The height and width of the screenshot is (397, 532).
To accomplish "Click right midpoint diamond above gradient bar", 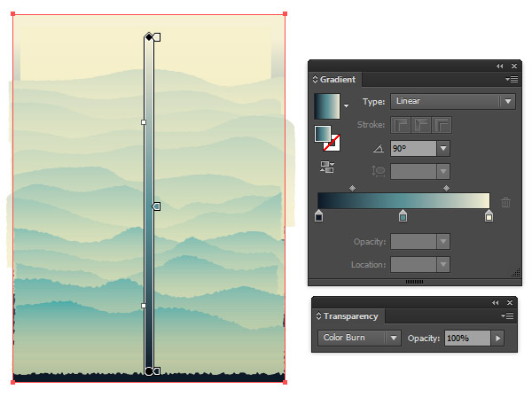I will [x=447, y=188].
